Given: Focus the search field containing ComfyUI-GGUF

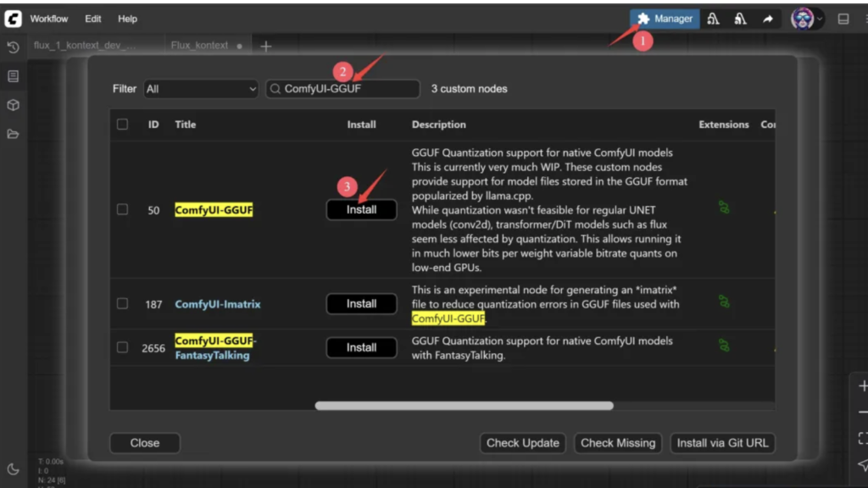Looking at the screenshot, I should point(342,89).
